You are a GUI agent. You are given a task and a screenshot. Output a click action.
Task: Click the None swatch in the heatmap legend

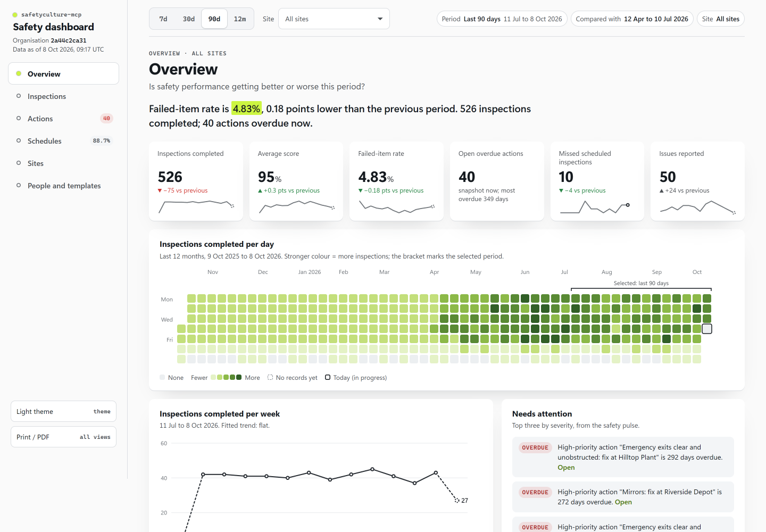pyautogui.click(x=162, y=377)
